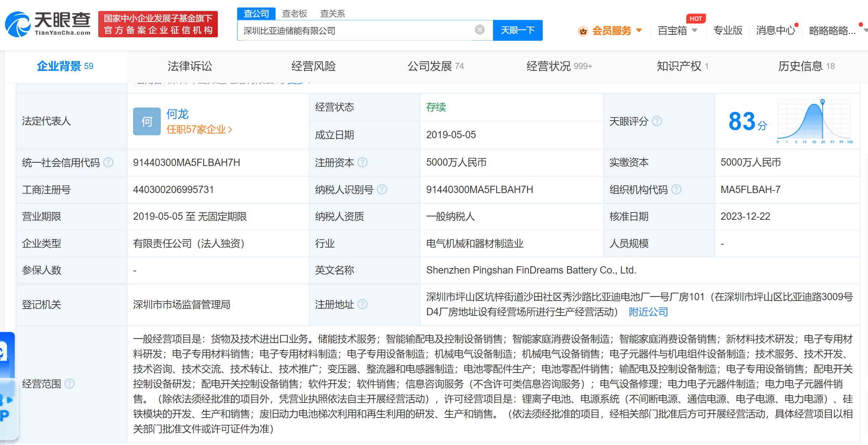The height and width of the screenshot is (445, 868).
Task: Click help icon beside 纳税人识别号
Action: tap(382, 189)
